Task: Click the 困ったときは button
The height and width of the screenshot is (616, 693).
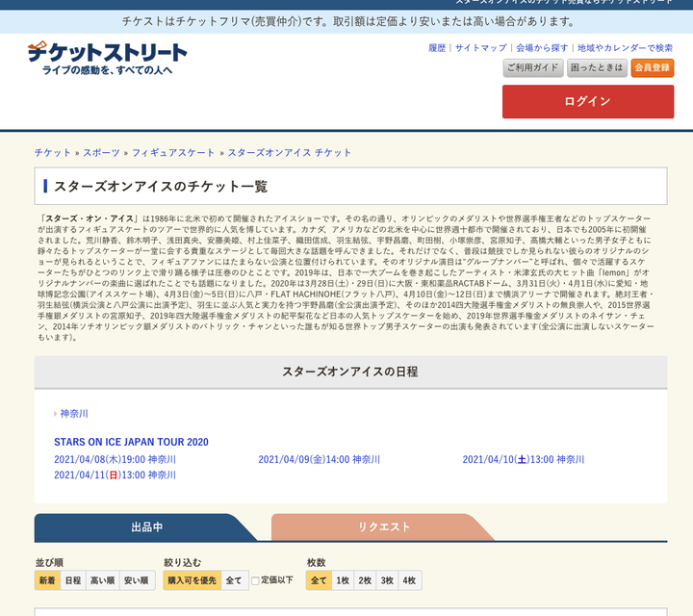Action: click(597, 67)
